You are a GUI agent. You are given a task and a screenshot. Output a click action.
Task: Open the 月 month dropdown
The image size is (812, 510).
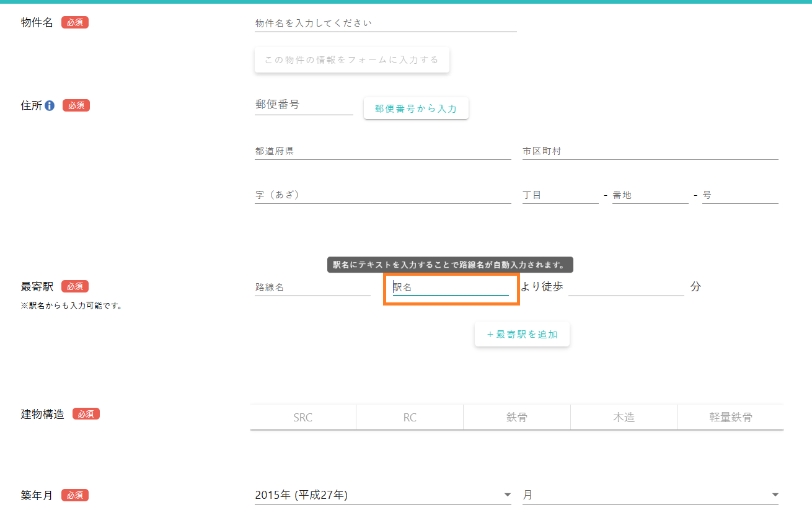pos(650,495)
